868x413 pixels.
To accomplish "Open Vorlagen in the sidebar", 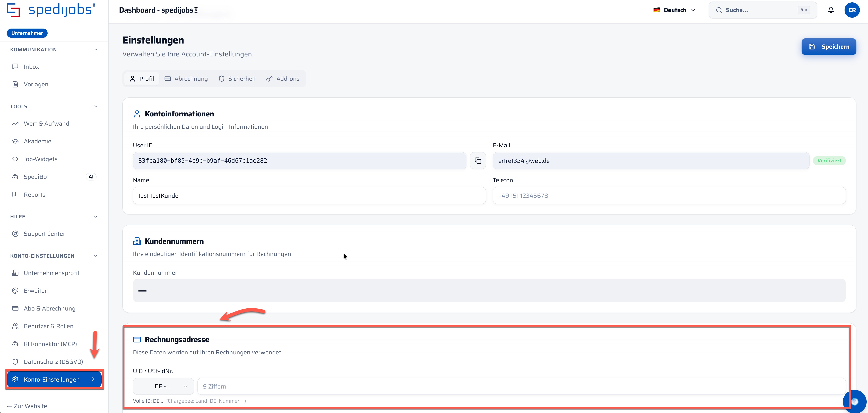I will click(54, 84).
